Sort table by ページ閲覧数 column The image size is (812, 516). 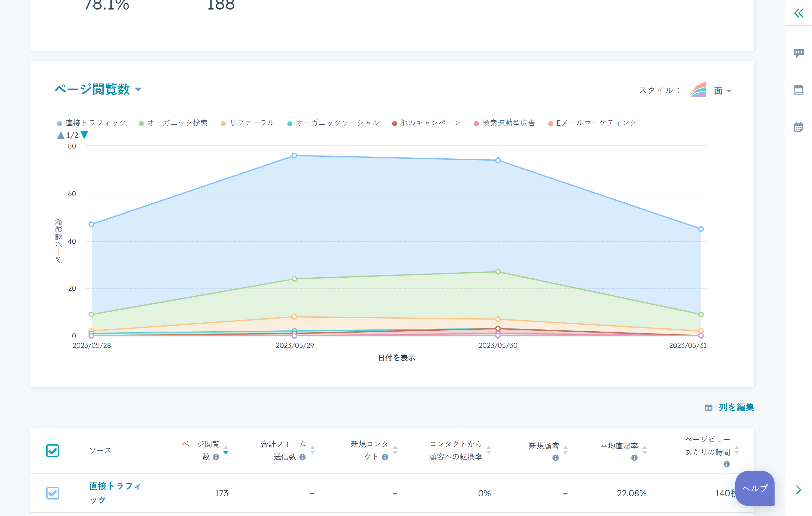point(226,450)
